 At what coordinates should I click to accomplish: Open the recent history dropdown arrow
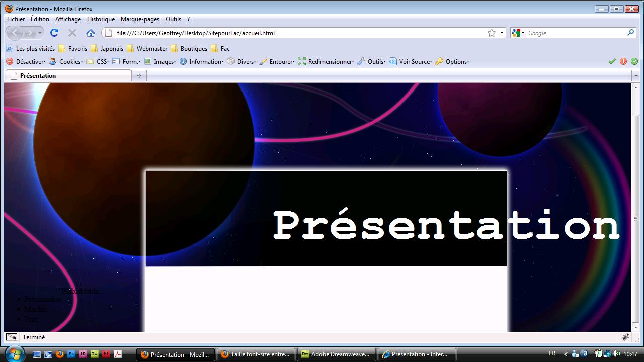40,33
